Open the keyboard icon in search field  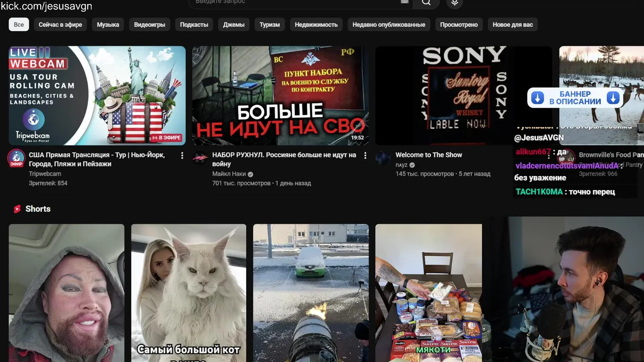(405, 2)
